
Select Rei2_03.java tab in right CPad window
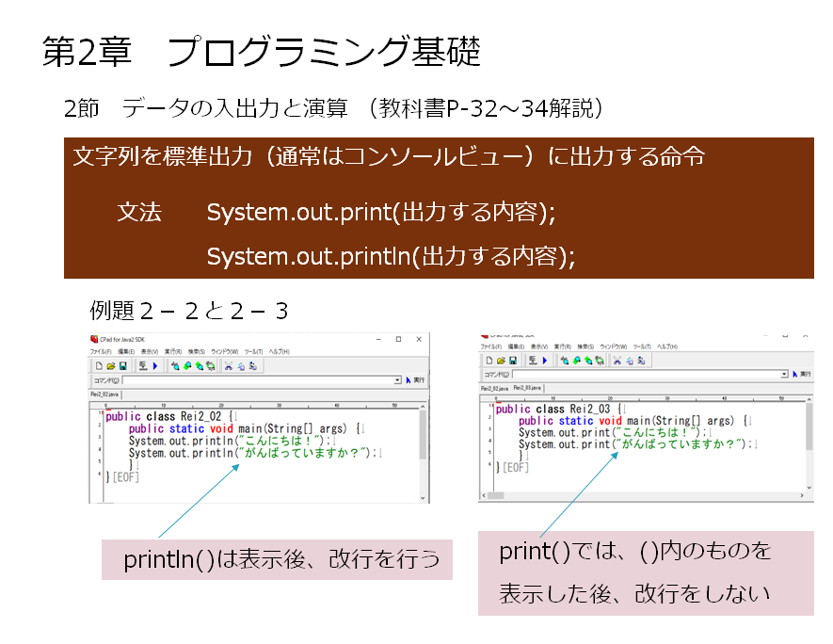[527, 388]
